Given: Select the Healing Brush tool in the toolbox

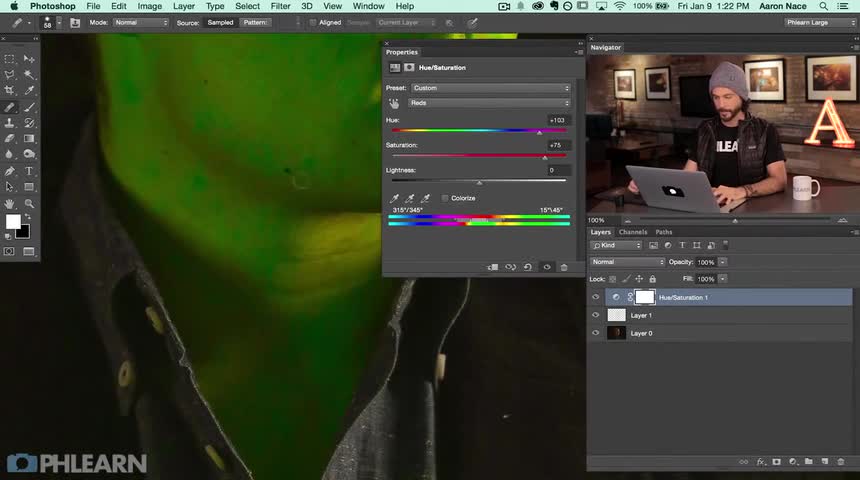Looking at the screenshot, I should (x=9, y=107).
